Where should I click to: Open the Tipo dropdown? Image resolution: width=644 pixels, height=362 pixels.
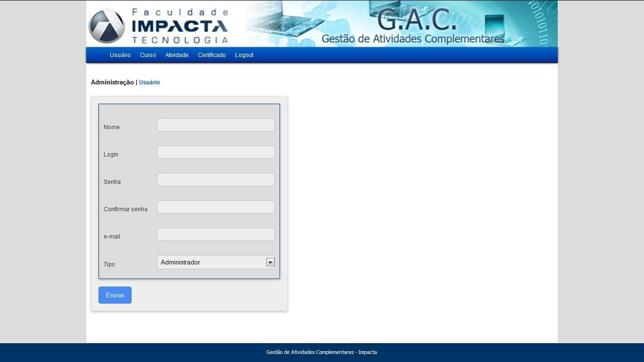point(215,262)
